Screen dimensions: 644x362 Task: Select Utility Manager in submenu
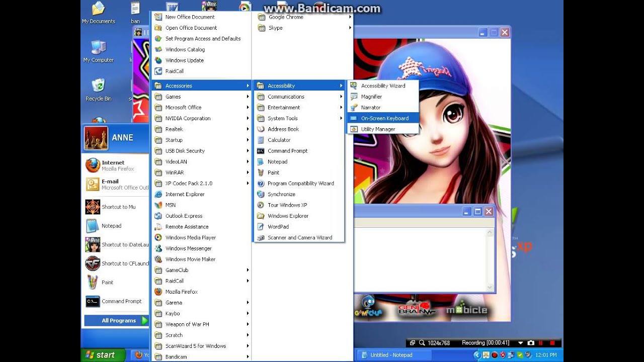click(x=383, y=129)
